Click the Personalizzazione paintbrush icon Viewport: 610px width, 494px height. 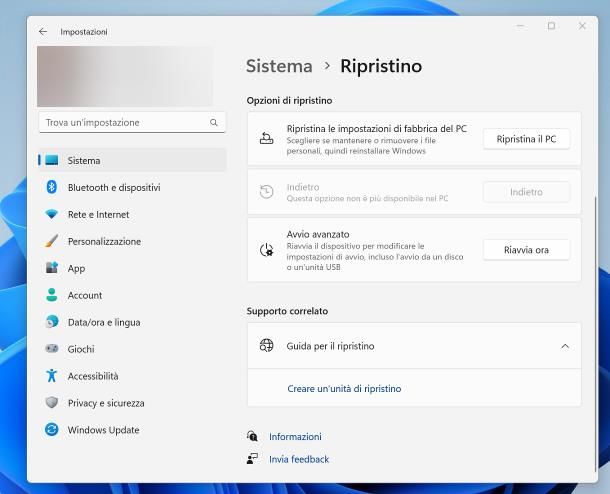pos(51,241)
